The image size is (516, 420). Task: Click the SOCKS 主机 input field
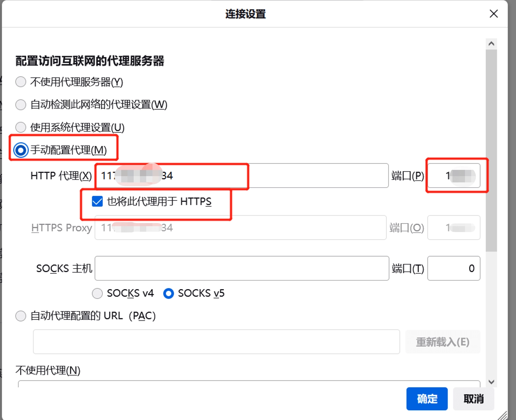point(241,268)
